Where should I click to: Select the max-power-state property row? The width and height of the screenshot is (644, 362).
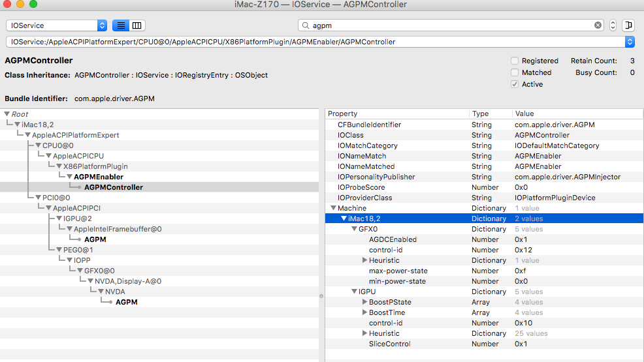484,271
